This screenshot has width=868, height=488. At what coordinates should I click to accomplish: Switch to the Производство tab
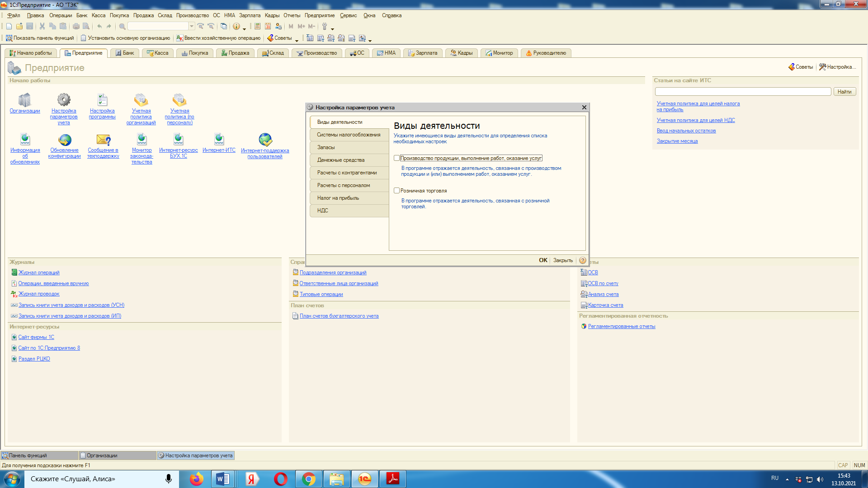(x=316, y=53)
